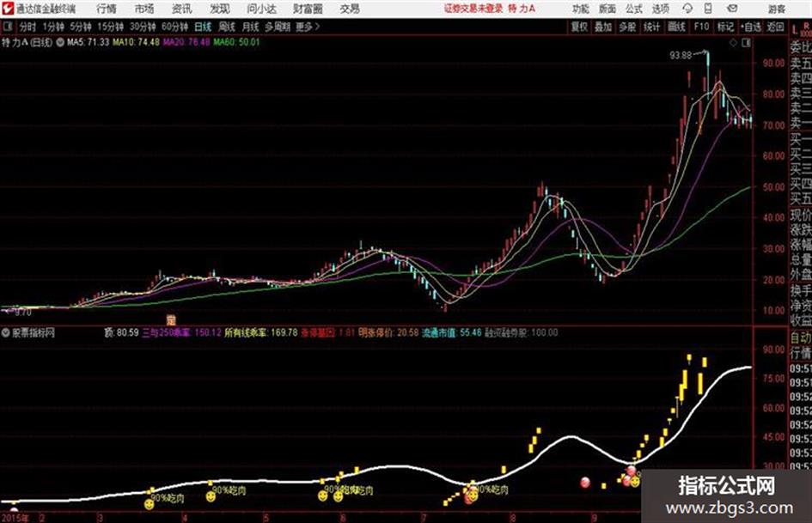Open the 版面 menu
The height and width of the screenshot is (523, 812).
[x=607, y=9]
